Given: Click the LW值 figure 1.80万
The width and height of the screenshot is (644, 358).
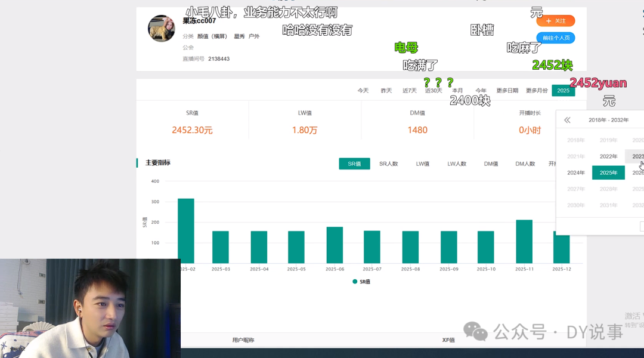Looking at the screenshot, I should pos(305,130).
